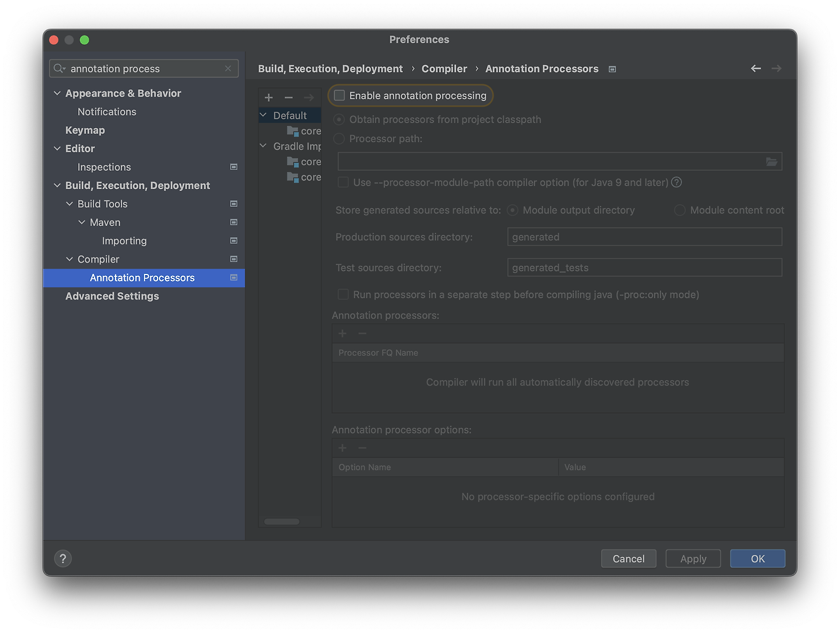Click the project icon on Importing row
The width and height of the screenshot is (840, 633).
click(x=234, y=240)
